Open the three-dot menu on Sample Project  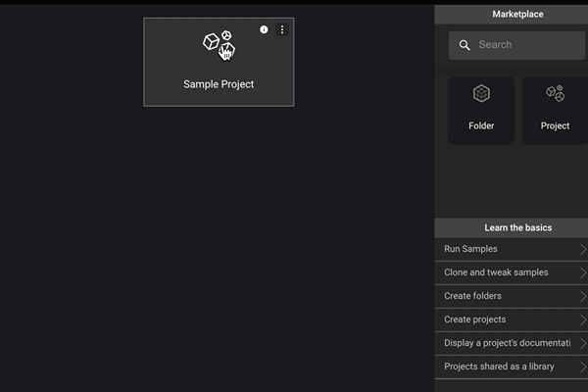tap(282, 30)
